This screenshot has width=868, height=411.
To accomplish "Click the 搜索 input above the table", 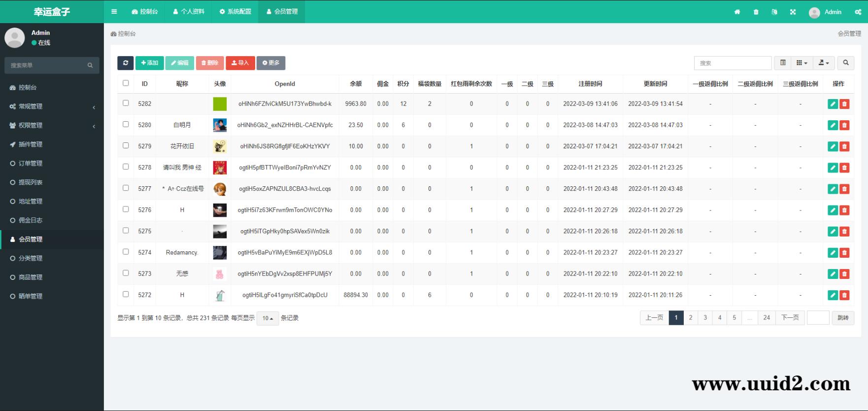I will 733,63.
